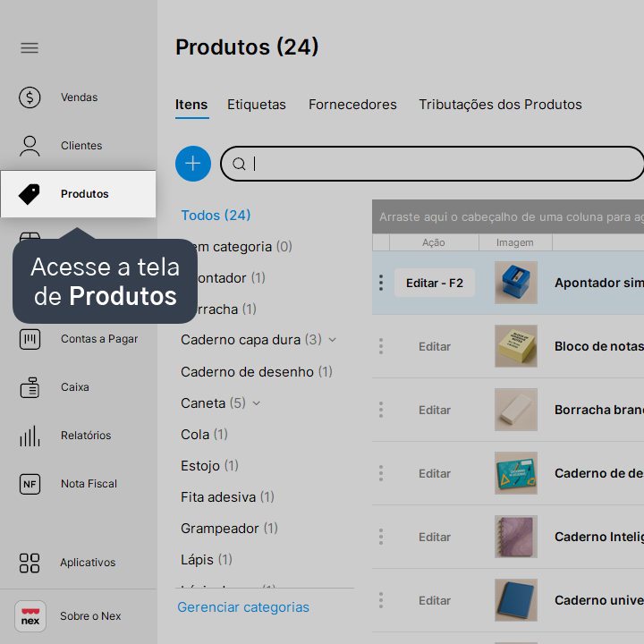Viewport: 644px width, 644px height.
Task: Click Editar for Borracha branca
Action: coord(435,410)
